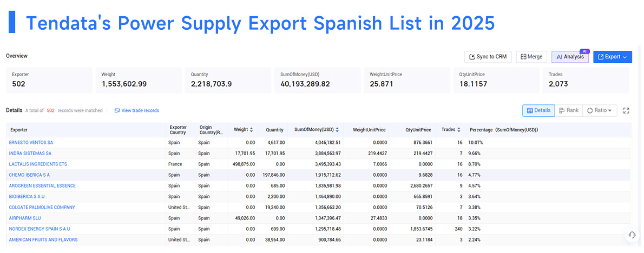Open the AI Analysis feature
This screenshot has width=644, height=253.
570,57
